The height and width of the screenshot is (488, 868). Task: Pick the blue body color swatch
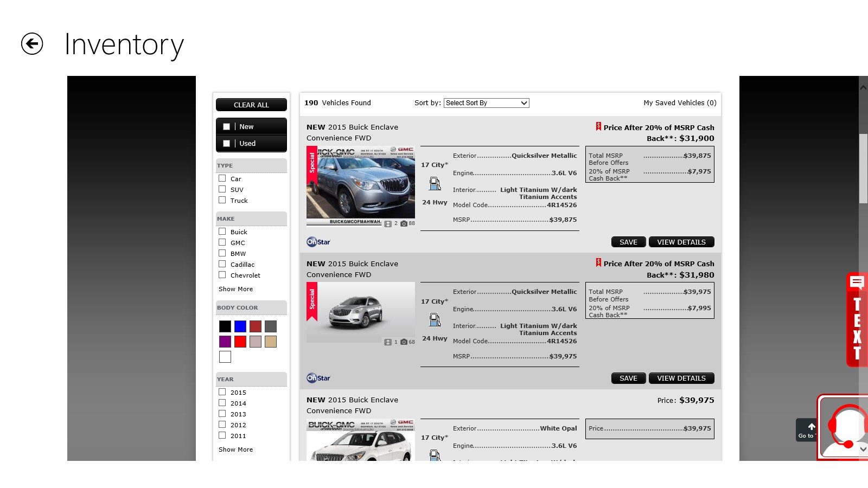(x=240, y=326)
